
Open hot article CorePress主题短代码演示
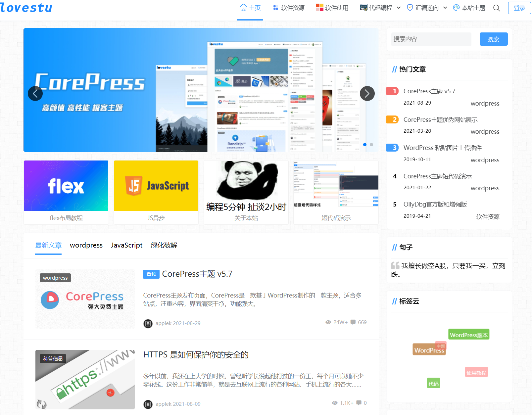437,176
